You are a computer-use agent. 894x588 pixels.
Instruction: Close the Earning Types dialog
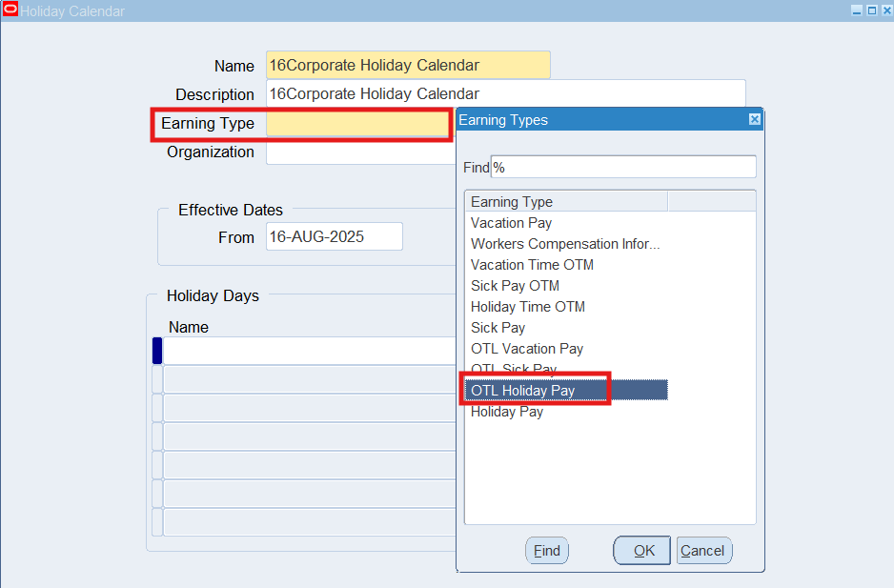click(x=754, y=120)
